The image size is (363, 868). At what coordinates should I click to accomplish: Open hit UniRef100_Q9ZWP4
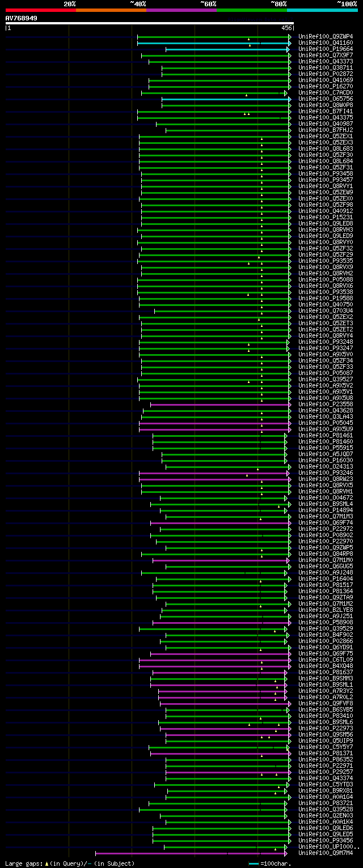click(x=325, y=36)
